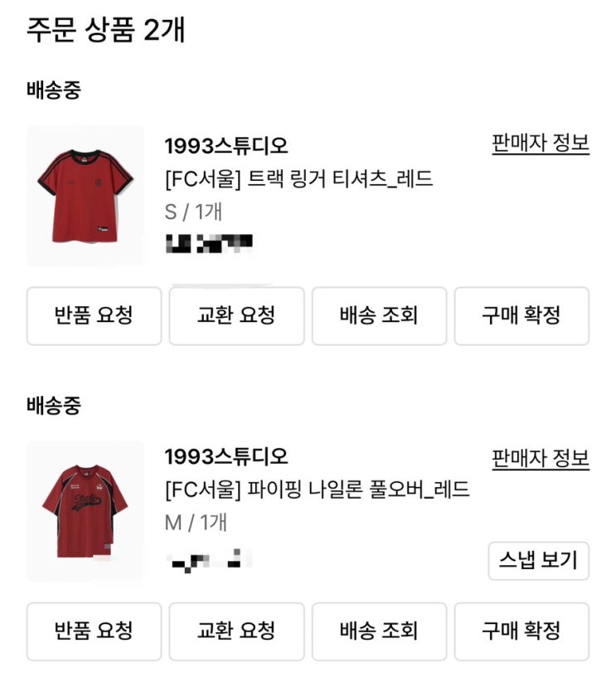Tap the S / 1개 option text
Image resolution: width=616 pixels, height=687 pixels.
pyautogui.click(x=194, y=211)
